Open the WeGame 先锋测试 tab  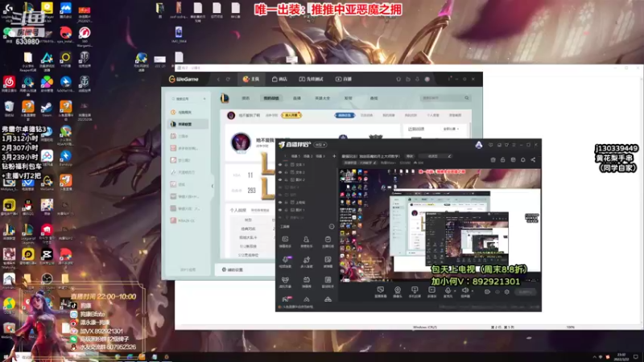(x=311, y=79)
